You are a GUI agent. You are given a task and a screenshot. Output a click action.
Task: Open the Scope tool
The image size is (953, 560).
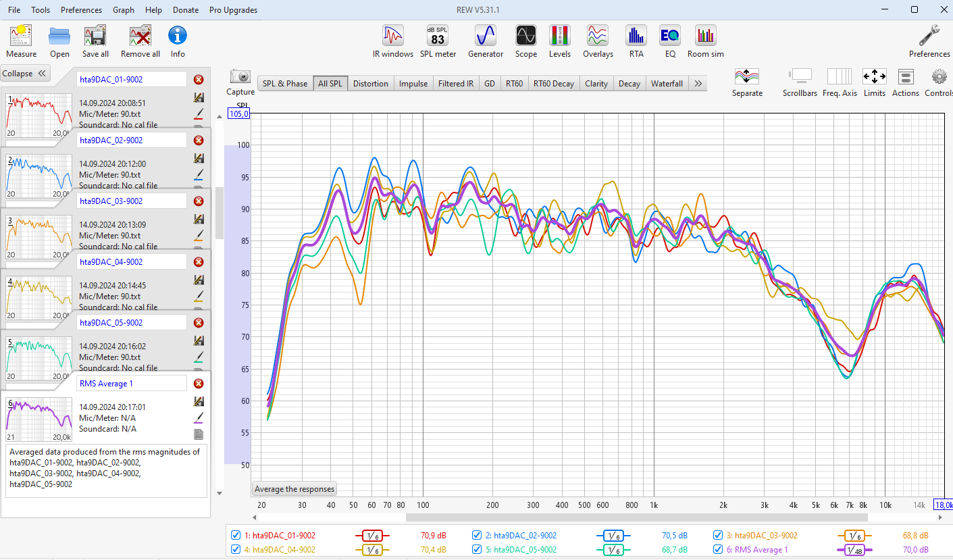click(525, 41)
